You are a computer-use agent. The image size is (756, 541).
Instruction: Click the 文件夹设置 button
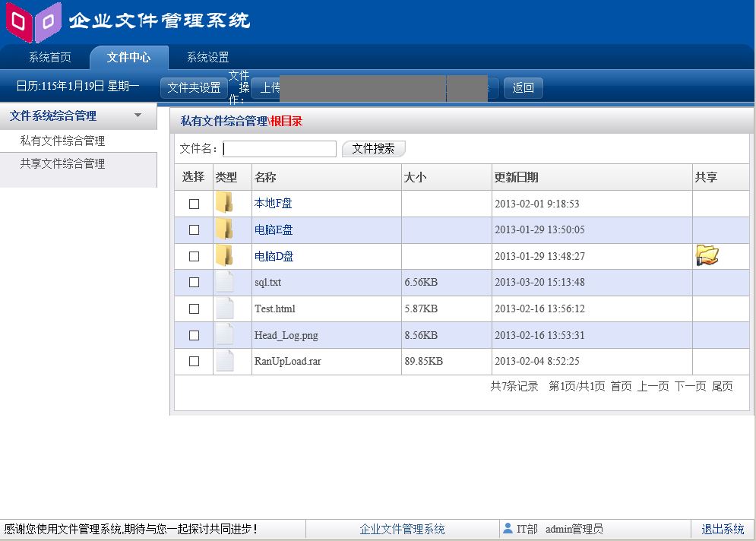[194, 88]
